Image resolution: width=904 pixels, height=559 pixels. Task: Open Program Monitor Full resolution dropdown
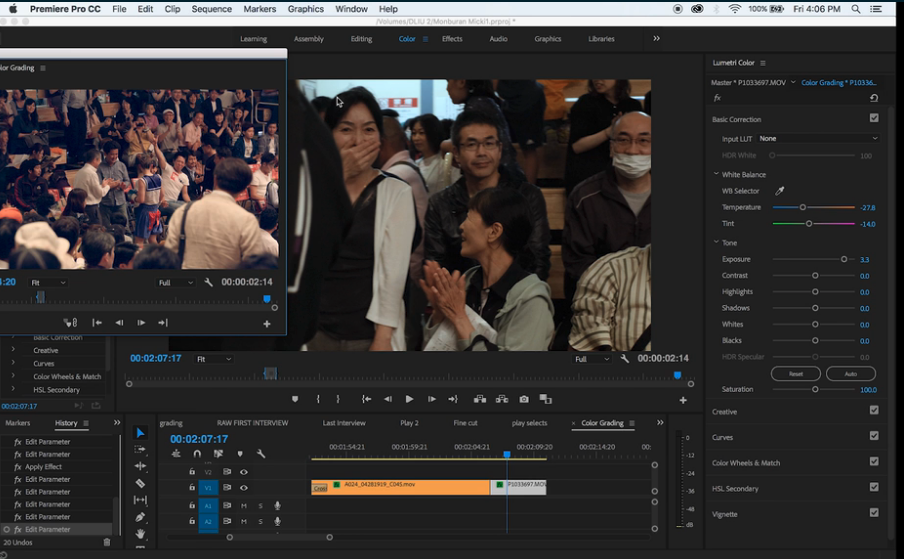[592, 359]
